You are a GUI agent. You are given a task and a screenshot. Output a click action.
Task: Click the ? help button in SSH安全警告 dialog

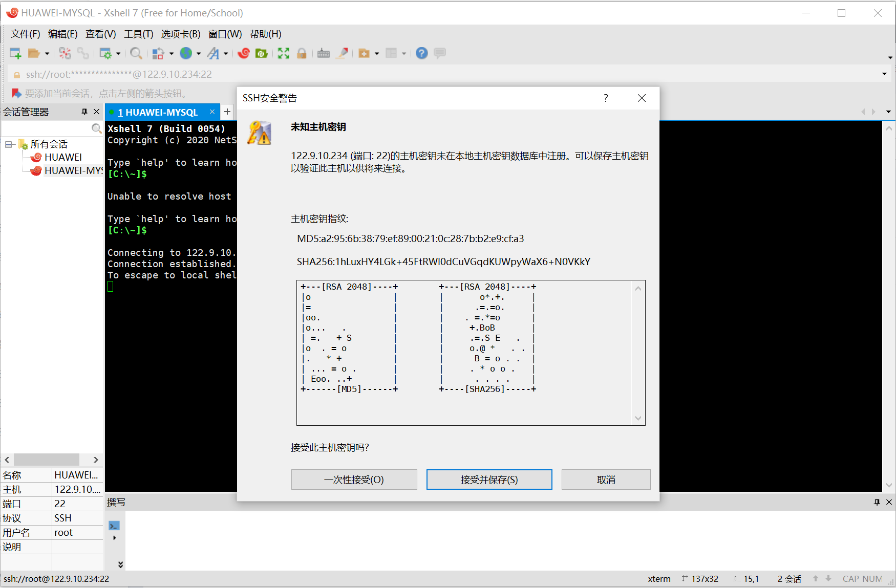coord(606,98)
